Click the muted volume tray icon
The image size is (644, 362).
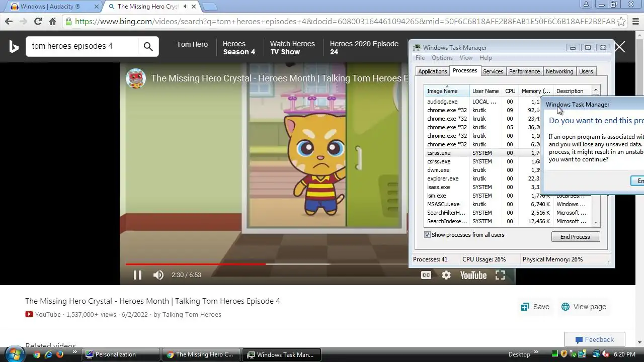pyautogui.click(x=605, y=354)
